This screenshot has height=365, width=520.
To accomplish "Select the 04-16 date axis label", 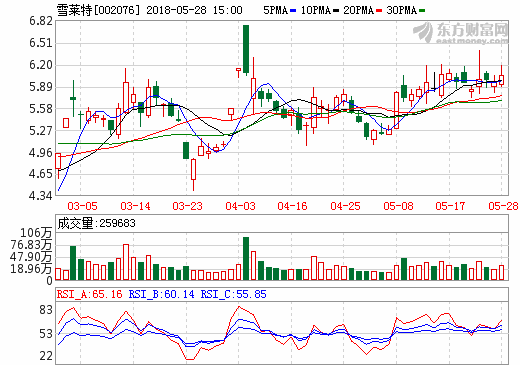I will [293, 206].
